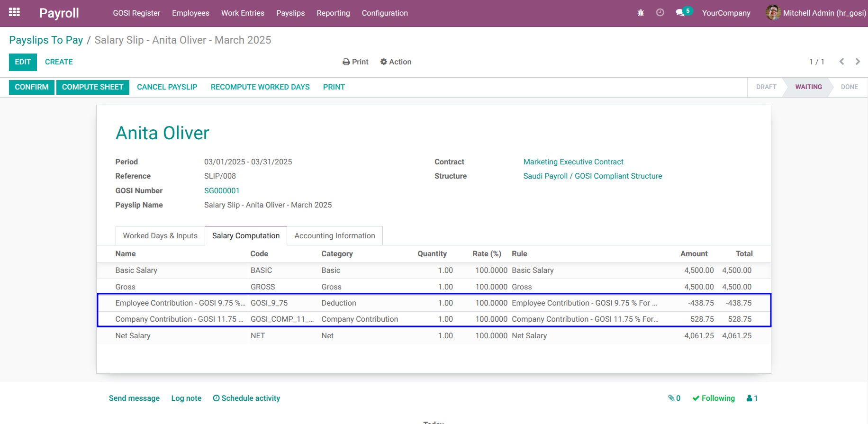Expand the Print dropdown
868x424 pixels.
tap(355, 62)
